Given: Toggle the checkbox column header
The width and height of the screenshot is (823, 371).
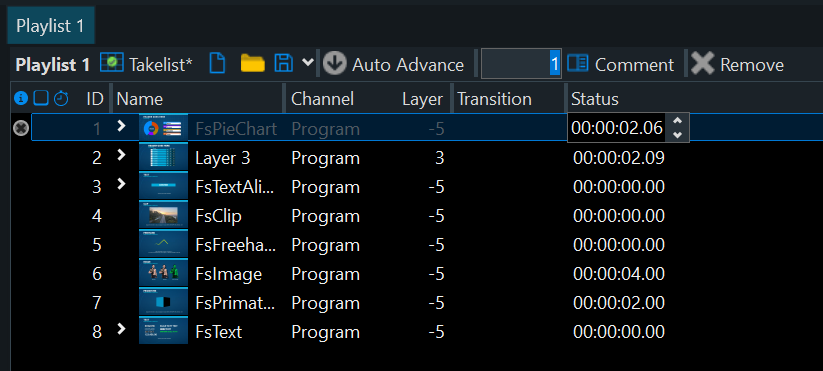Looking at the screenshot, I should pyautogui.click(x=41, y=98).
